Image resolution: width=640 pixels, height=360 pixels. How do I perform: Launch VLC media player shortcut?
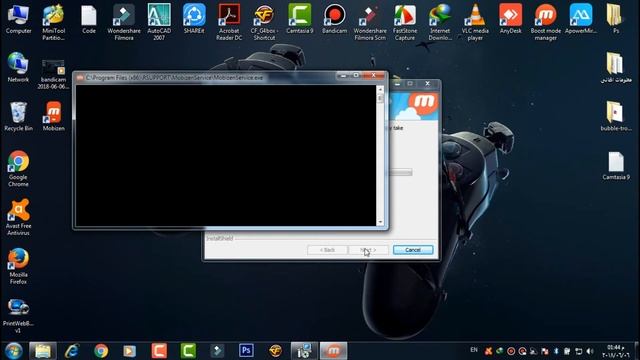(475, 22)
